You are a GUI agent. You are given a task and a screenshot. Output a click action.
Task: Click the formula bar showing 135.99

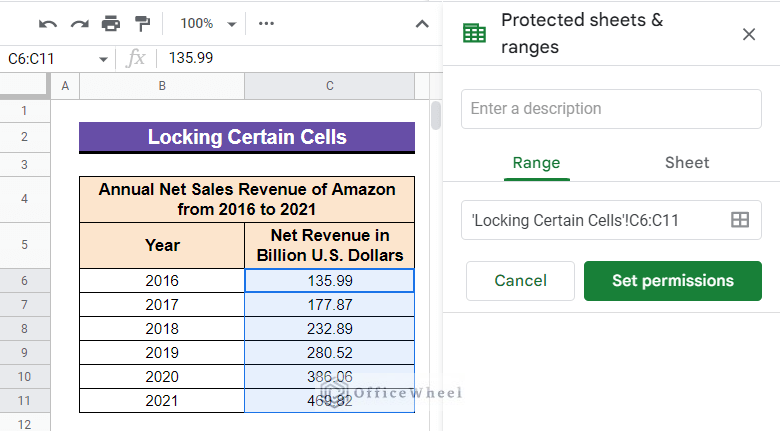pyautogui.click(x=298, y=58)
